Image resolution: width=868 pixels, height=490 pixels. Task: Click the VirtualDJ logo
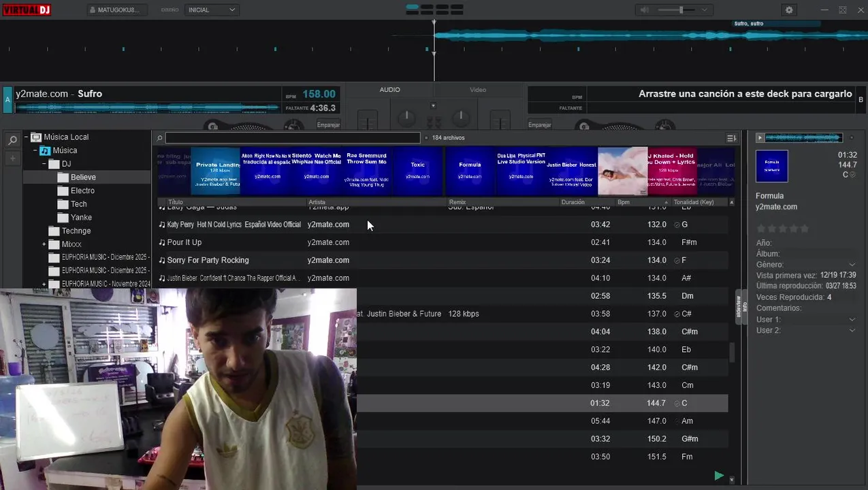27,10
